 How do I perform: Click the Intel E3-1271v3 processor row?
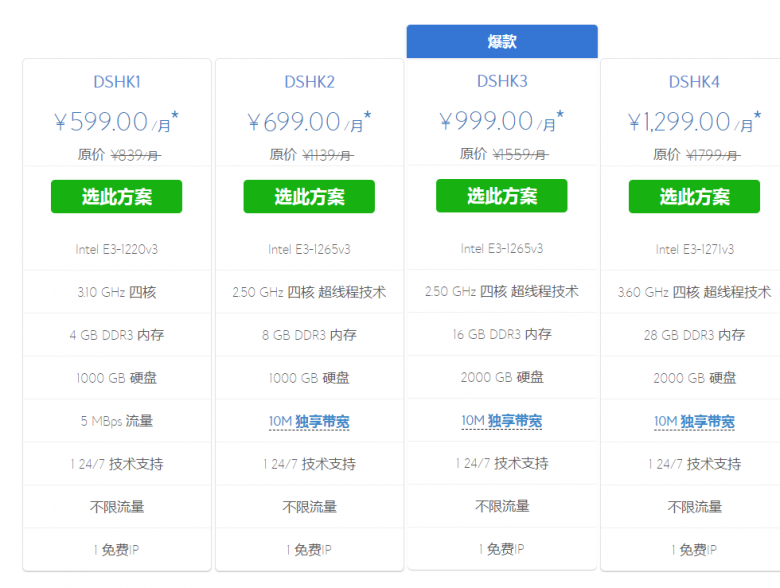pyautogui.click(x=694, y=249)
